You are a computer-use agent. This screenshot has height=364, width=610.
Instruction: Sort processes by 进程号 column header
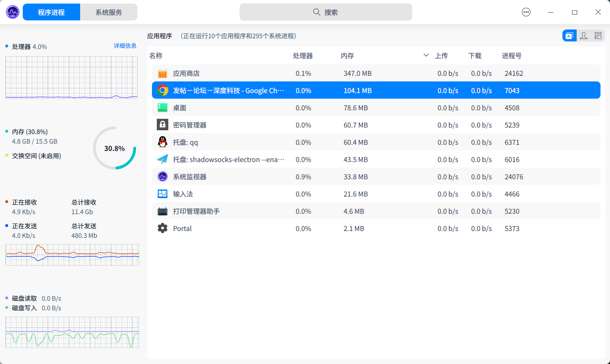coord(511,56)
